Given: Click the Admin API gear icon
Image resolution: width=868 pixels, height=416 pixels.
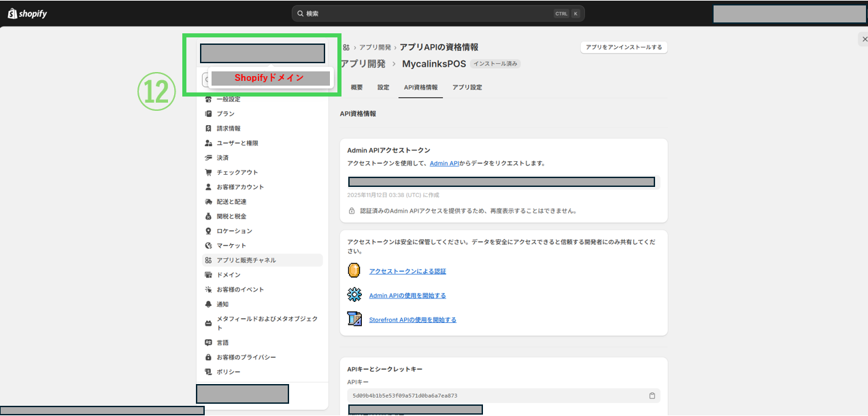Looking at the screenshot, I should pos(354,295).
